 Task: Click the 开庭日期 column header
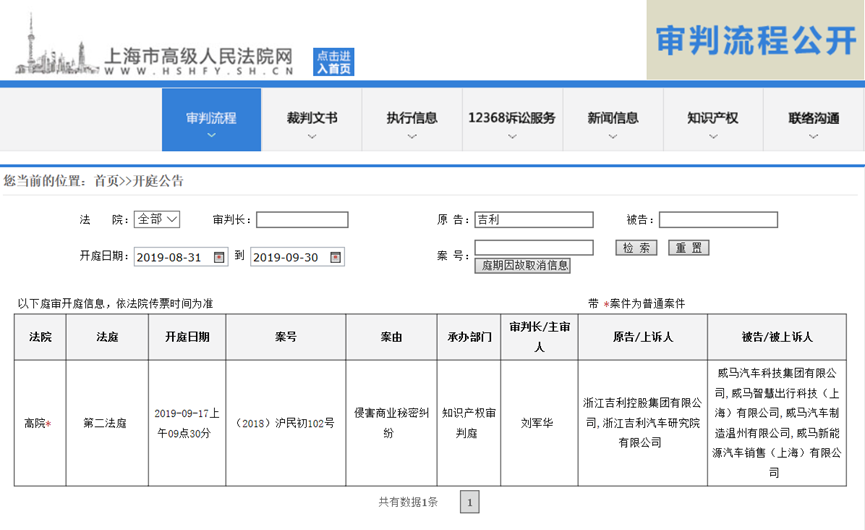coord(187,337)
